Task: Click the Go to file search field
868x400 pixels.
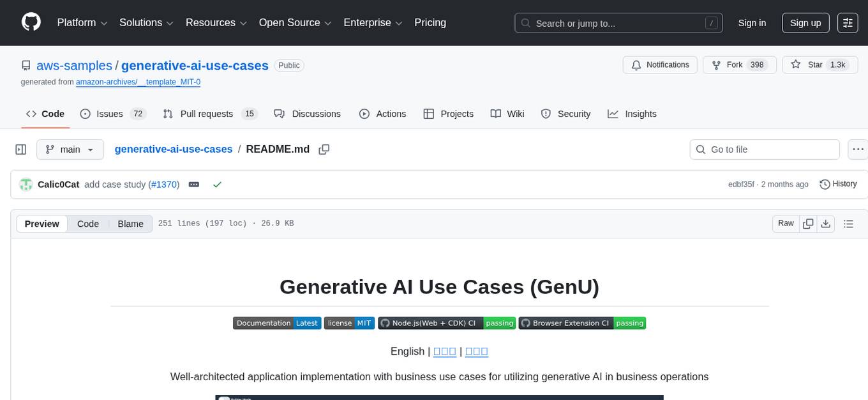Action: (x=764, y=149)
